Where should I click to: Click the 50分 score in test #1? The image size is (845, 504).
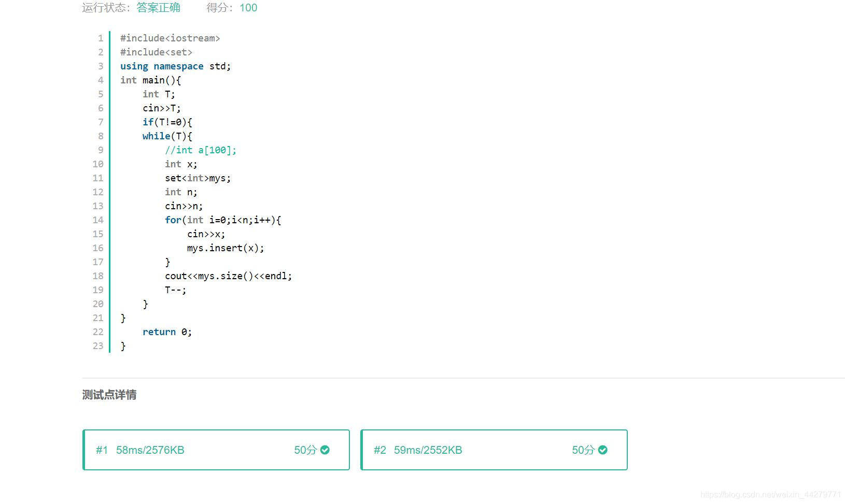tap(305, 450)
